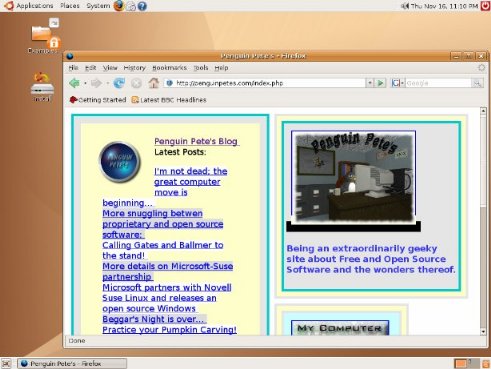Click the page scrollbar down arrow
The width and height of the screenshot is (491, 369).
(x=483, y=331)
